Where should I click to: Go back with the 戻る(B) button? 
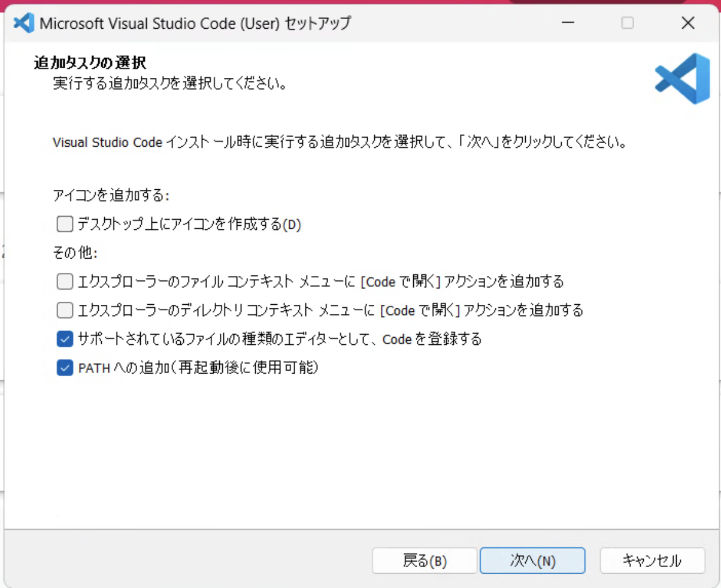425,561
